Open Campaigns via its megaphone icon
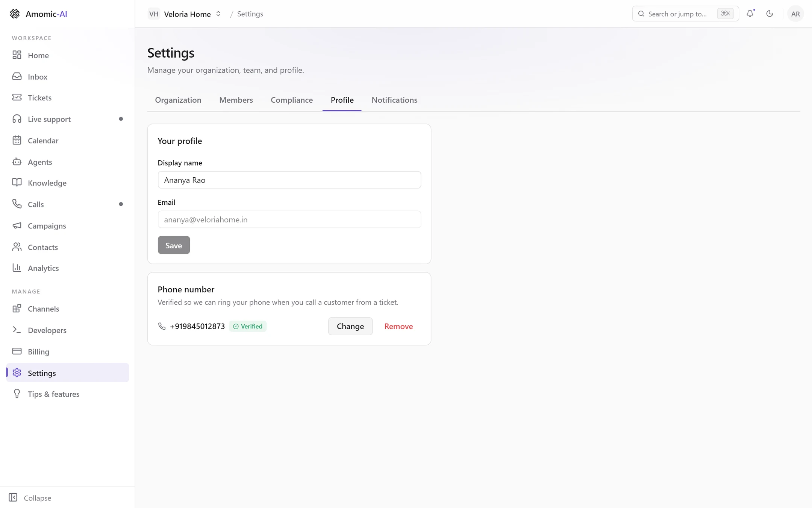The width and height of the screenshot is (812, 508). point(17,225)
